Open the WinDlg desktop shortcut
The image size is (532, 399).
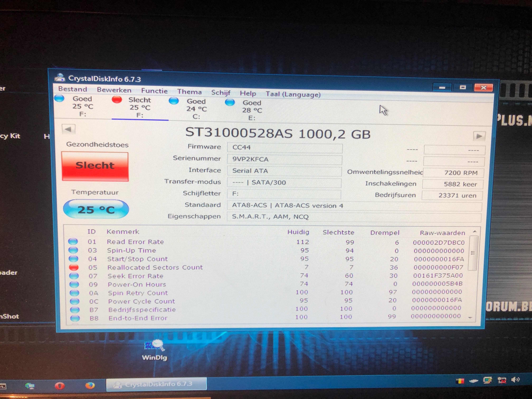click(154, 350)
